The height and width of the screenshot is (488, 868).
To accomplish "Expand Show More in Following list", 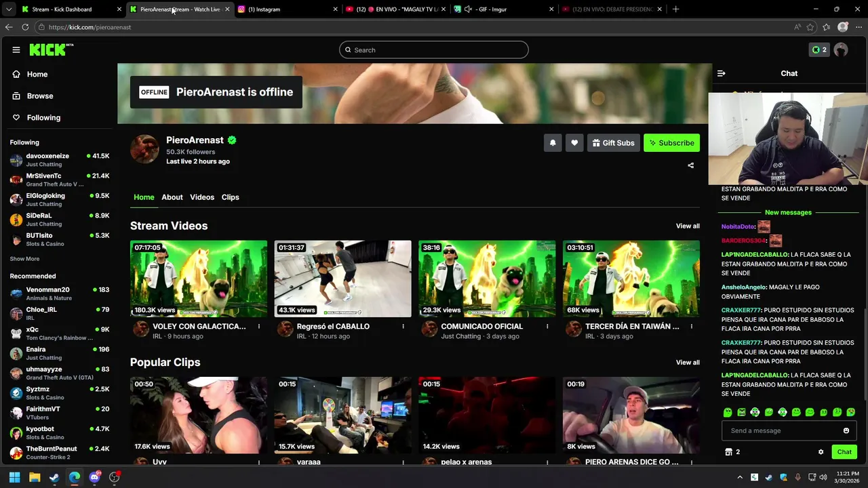I will click(x=24, y=259).
